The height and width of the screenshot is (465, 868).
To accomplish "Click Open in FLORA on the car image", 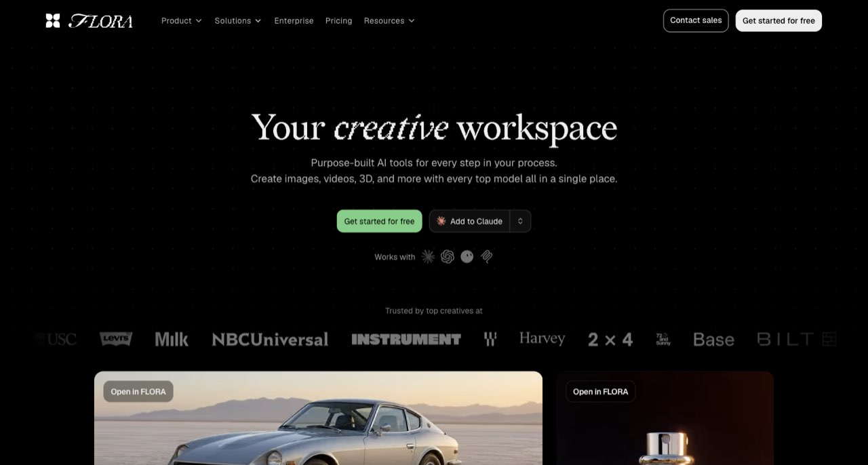I will coord(138,391).
